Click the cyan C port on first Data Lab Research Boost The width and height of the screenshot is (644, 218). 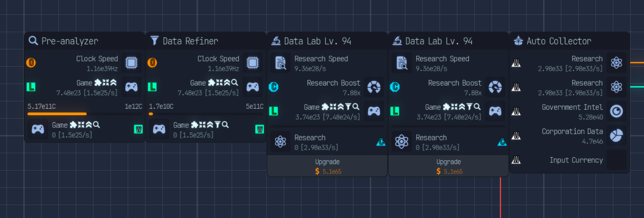click(x=274, y=87)
